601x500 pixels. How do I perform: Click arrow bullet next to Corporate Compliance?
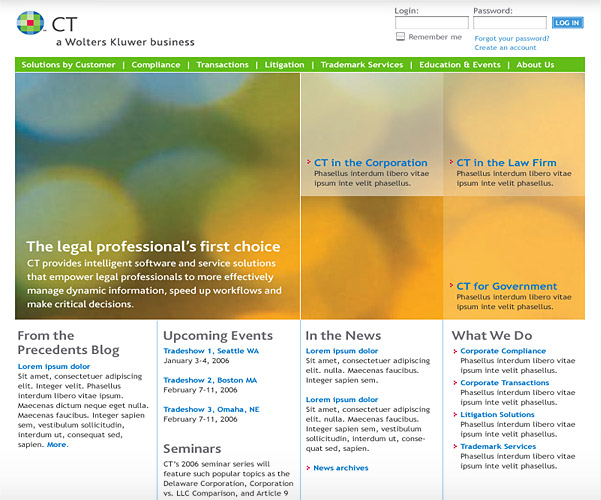point(455,351)
